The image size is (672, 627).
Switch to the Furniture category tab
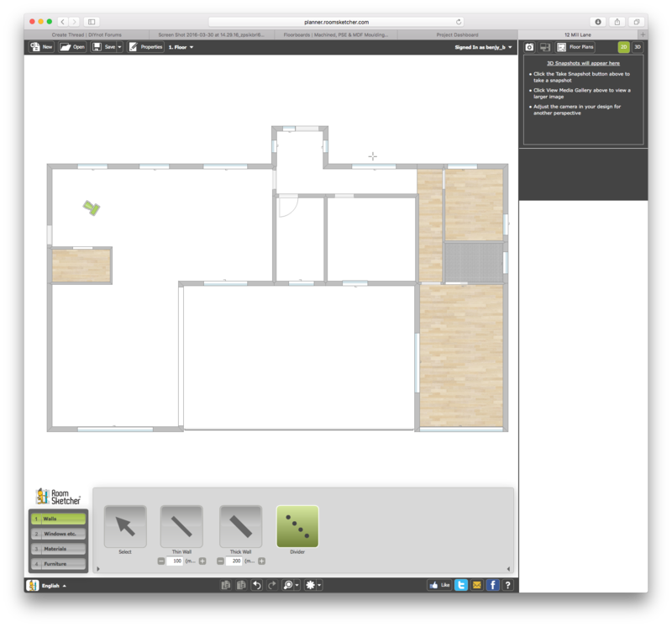coord(58,564)
